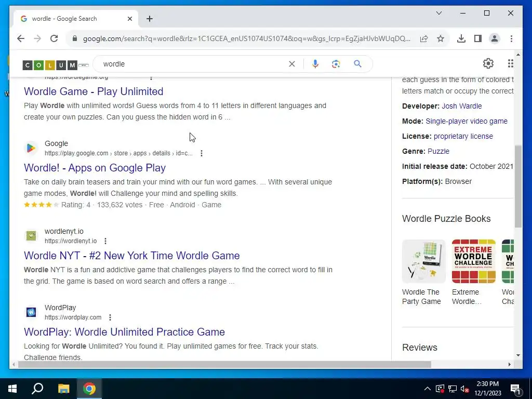The width and height of the screenshot is (532, 399).
Task: Open the network tray icon
Action: 453,389
